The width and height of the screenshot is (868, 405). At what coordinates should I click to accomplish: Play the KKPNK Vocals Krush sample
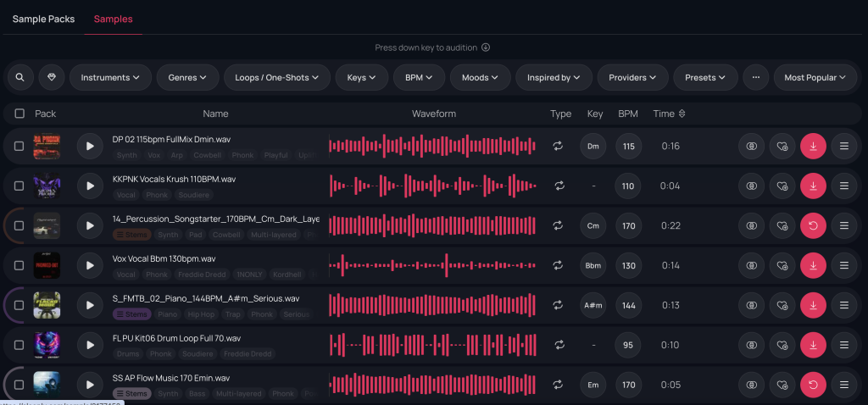coord(89,186)
